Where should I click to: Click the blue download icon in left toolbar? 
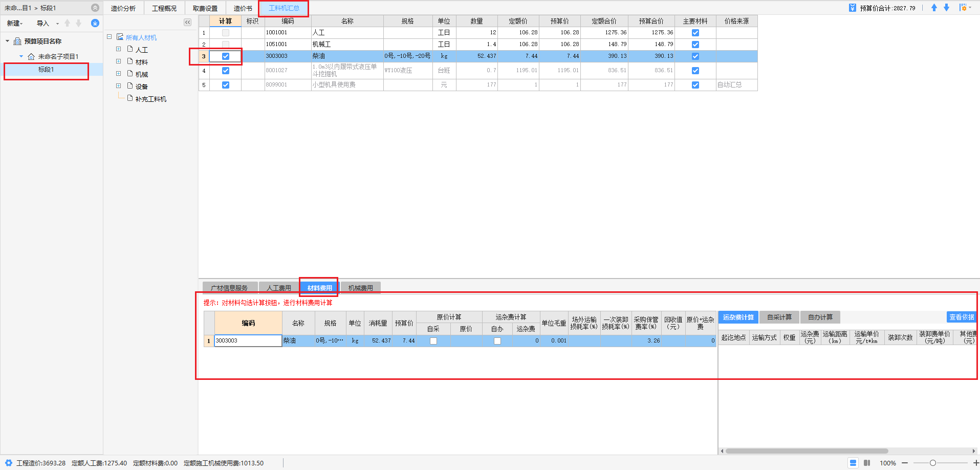[x=95, y=23]
